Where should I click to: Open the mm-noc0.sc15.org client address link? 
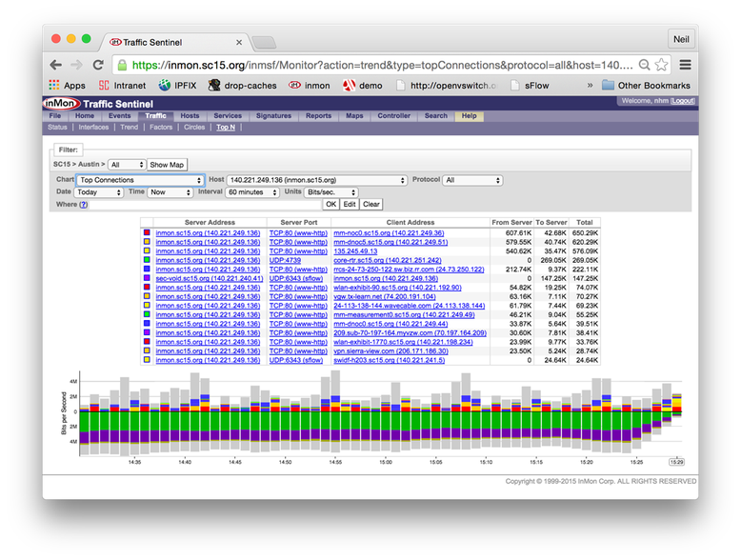pyautogui.click(x=388, y=233)
